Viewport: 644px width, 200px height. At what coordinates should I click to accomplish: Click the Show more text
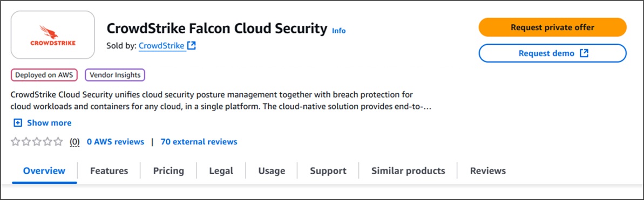(49, 122)
